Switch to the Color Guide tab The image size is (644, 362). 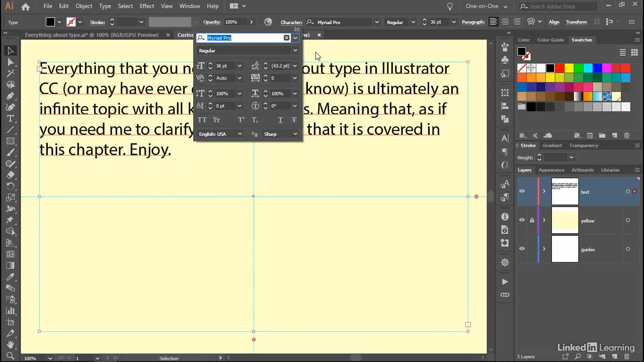pyautogui.click(x=550, y=40)
